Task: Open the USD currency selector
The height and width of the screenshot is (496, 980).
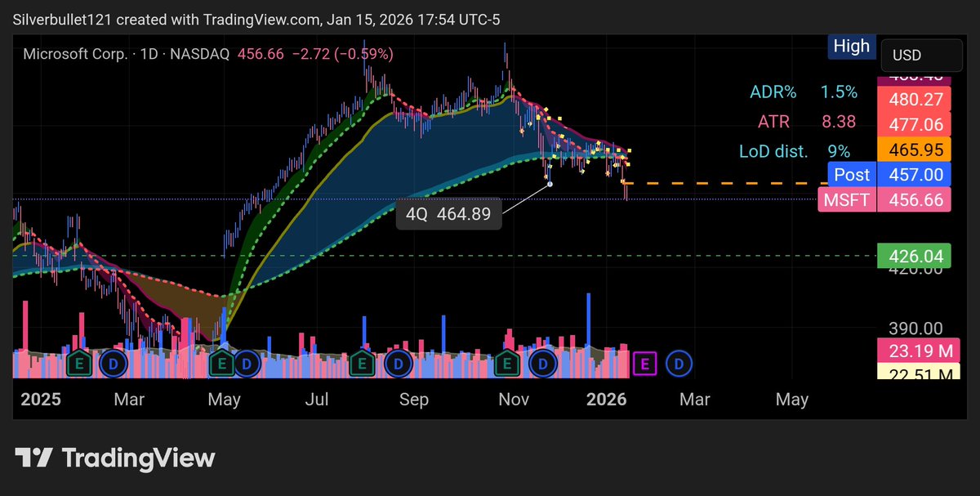Action: click(921, 56)
